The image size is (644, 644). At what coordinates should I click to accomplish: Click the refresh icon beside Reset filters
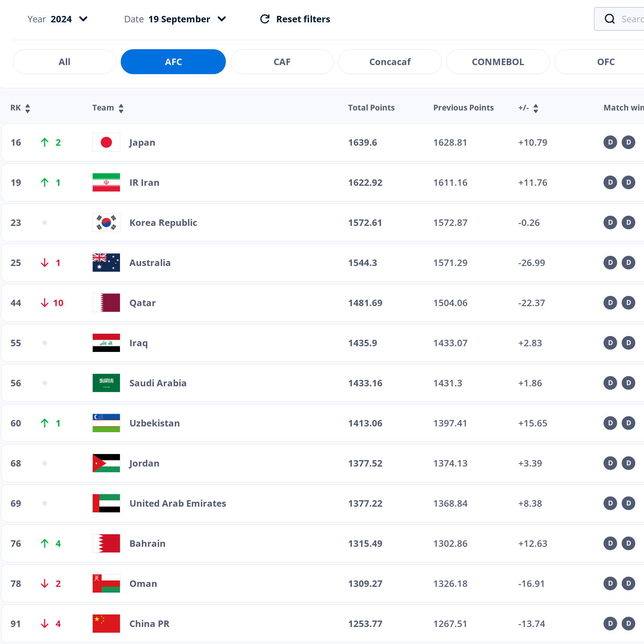point(264,19)
